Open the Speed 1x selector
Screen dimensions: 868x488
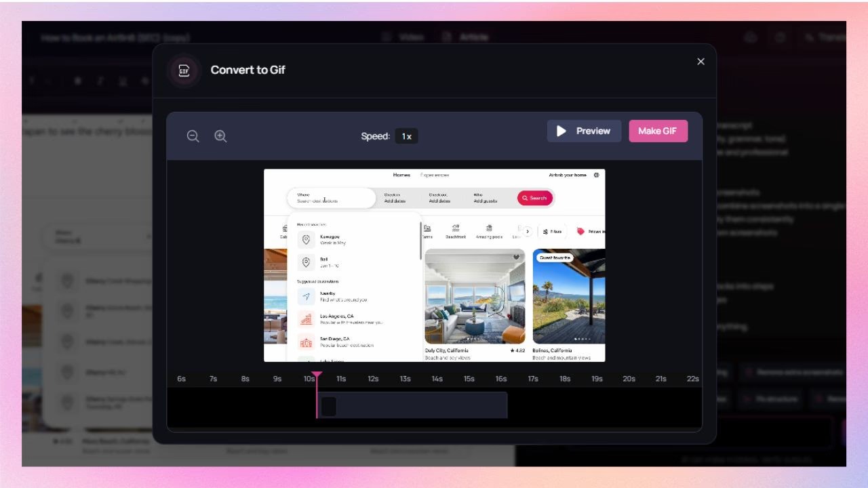point(406,136)
